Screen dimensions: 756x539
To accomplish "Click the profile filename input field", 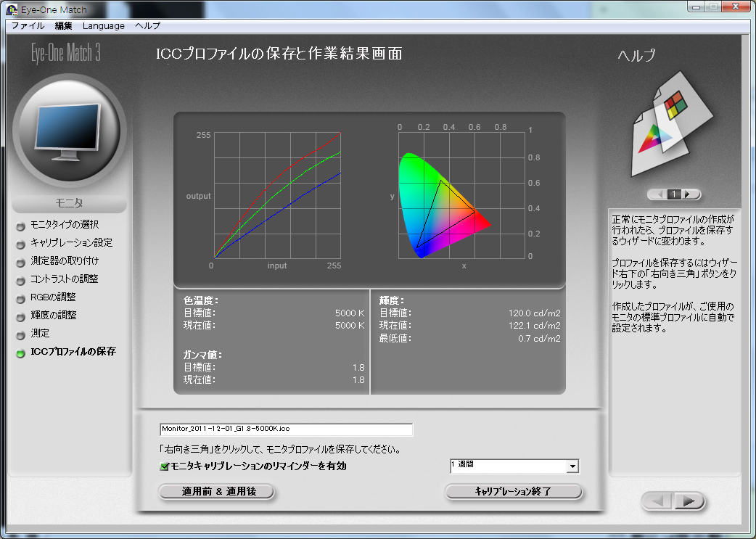I will pyautogui.click(x=287, y=429).
